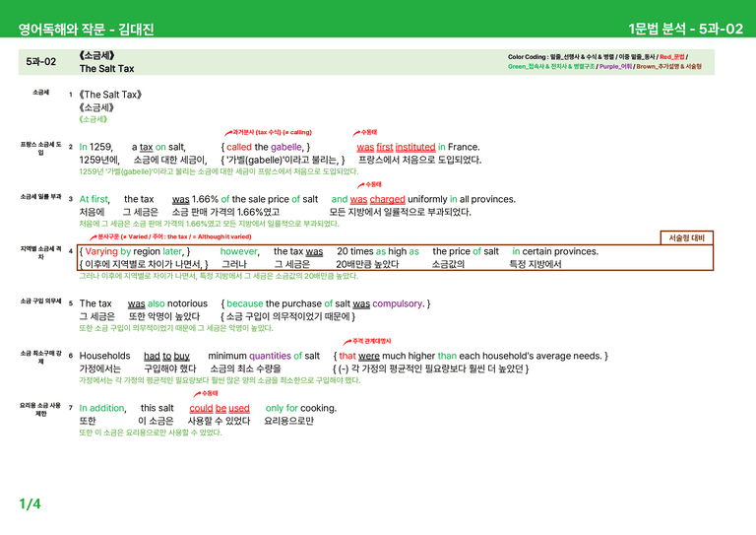Click sentence 1 text '《The Salt Tax》'
The width and height of the screenshot is (756, 535).
click(x=110, y=95)
